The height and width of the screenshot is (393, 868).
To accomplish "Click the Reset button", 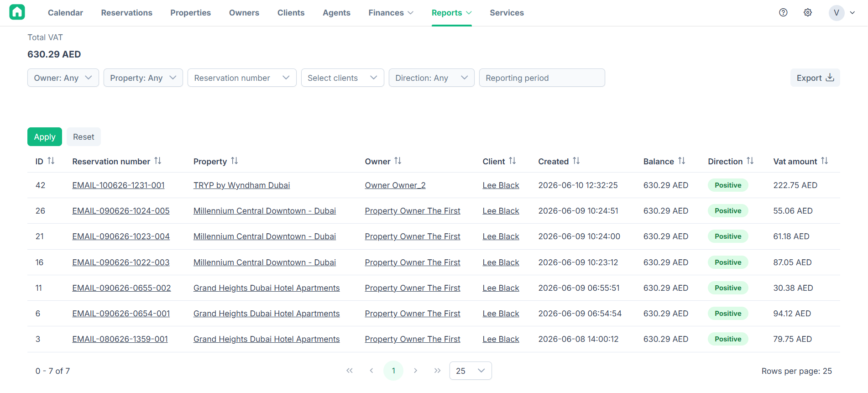I will [x=84, y=137].
